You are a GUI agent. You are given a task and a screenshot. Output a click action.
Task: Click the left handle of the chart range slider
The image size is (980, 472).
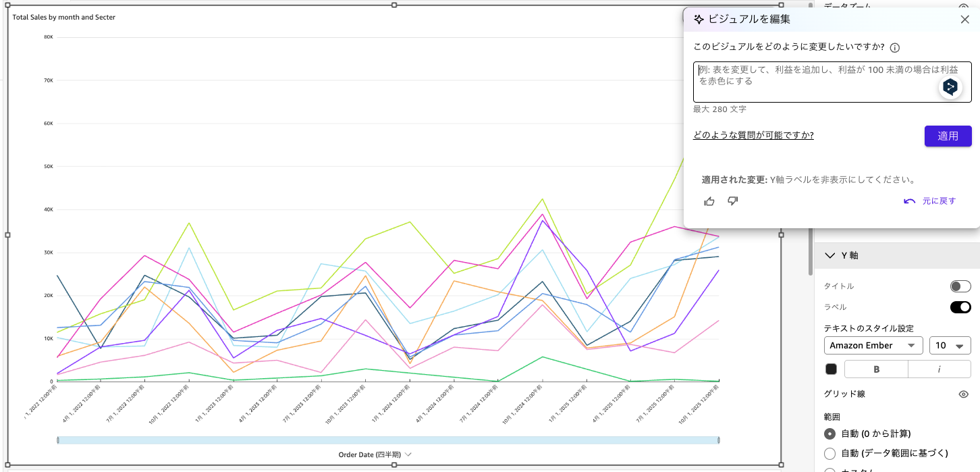(x=58, y=440)
